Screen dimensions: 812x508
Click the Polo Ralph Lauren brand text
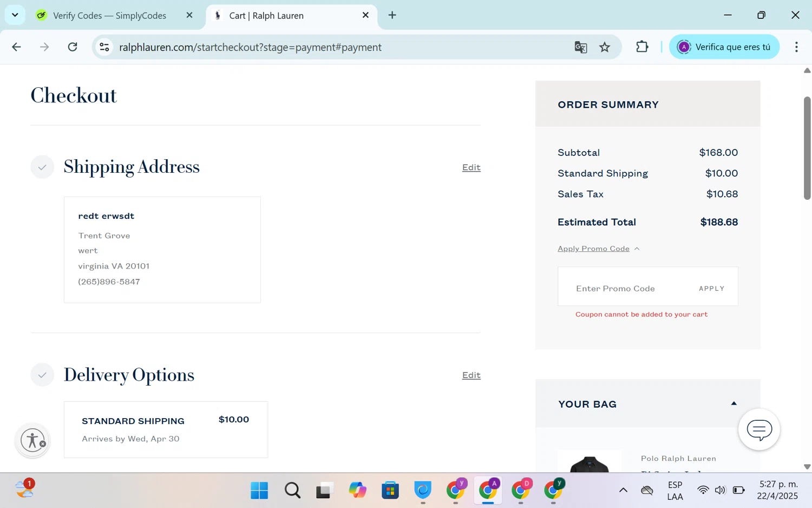678,458
